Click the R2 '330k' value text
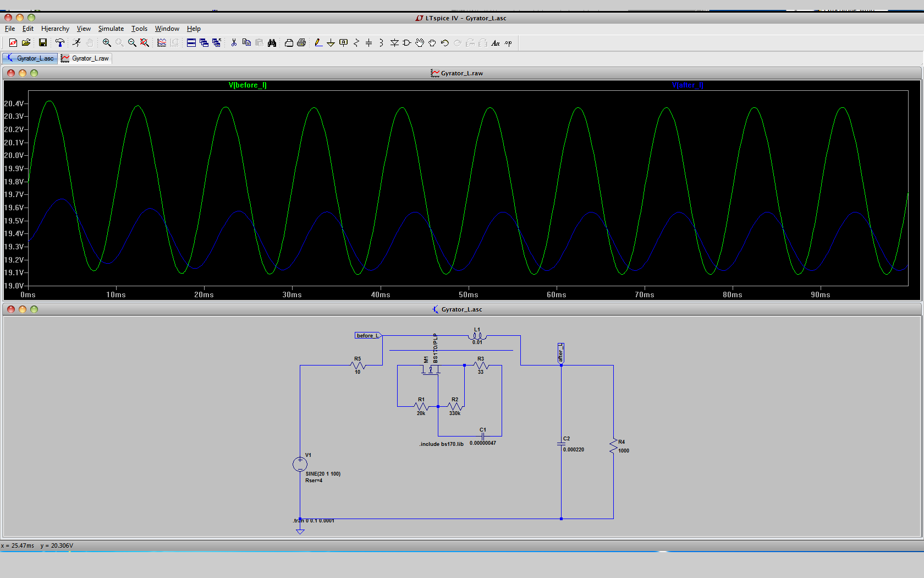This screenshot has width=924, height=578. tap(455, 413)
